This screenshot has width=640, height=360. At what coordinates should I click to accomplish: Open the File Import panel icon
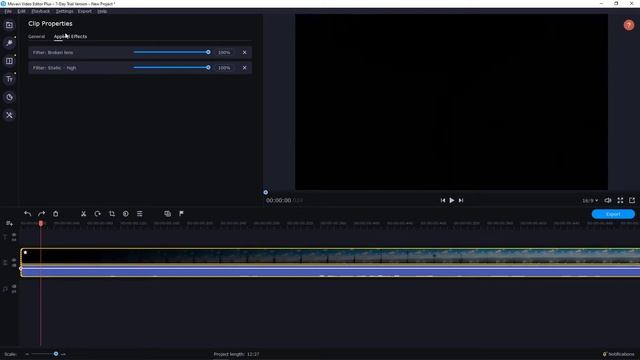click(9, 25)
